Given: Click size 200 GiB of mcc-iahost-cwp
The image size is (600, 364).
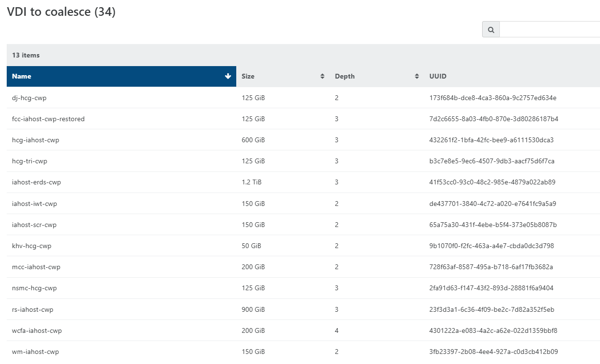Looking at the screenshot, I should (x=253, y=267).
